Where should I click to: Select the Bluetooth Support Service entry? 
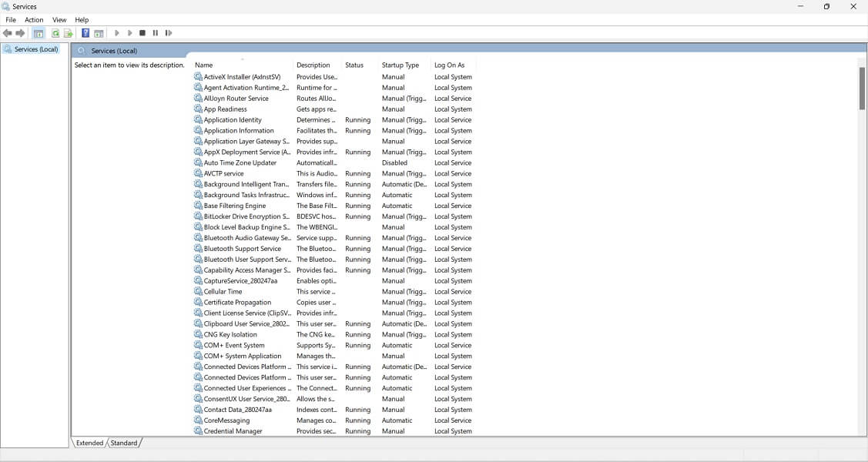(243, 248)
